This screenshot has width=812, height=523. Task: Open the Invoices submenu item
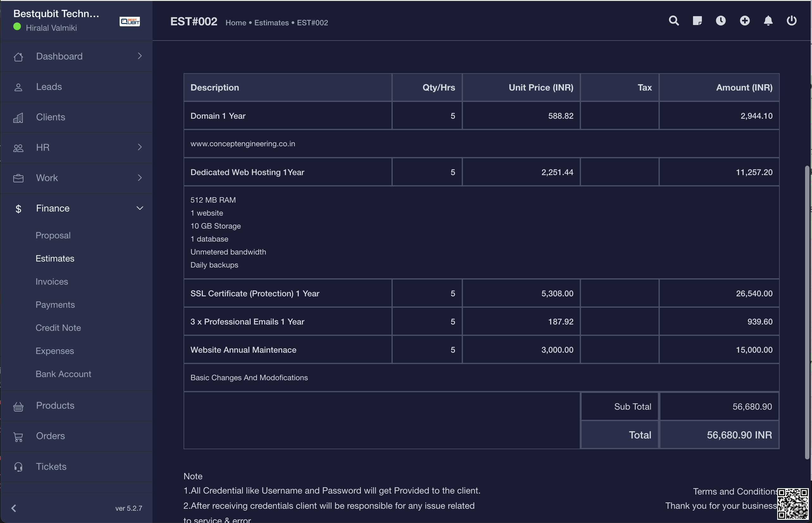point(52,281)
